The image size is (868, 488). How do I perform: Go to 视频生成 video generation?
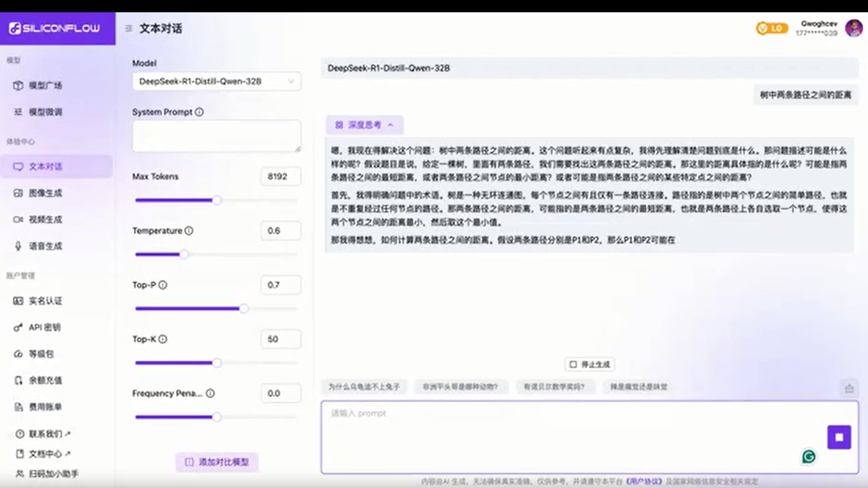coord(45,219)
